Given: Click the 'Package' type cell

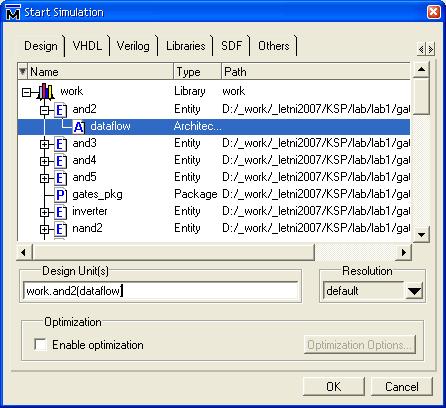Looking at the screenshot, I should (x=196, y=194).
